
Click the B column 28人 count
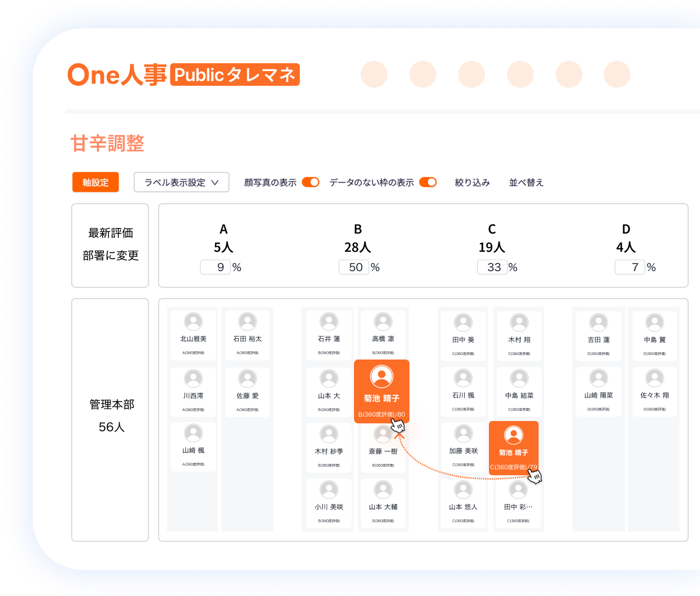[357, 247]
